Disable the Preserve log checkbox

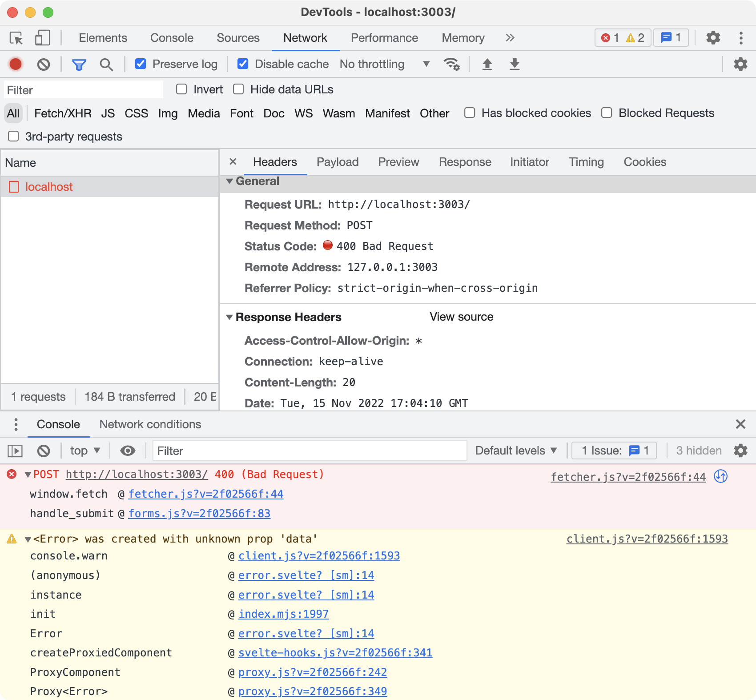tap(141, 64)
